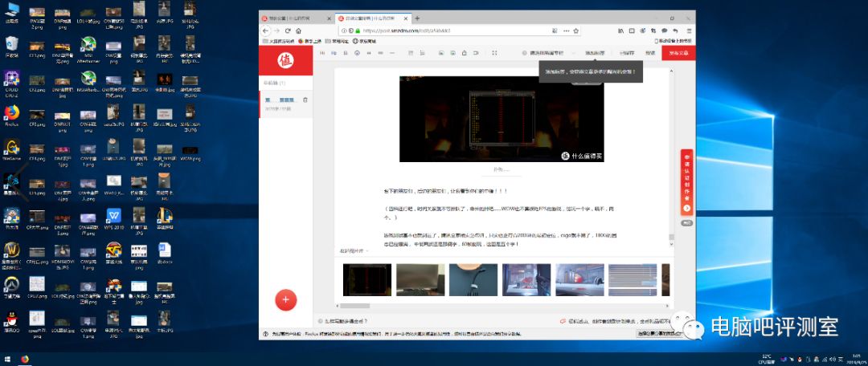Click the preview button beside publish
Viewport: 868px width, 366px height.
[x=650, y=53]
